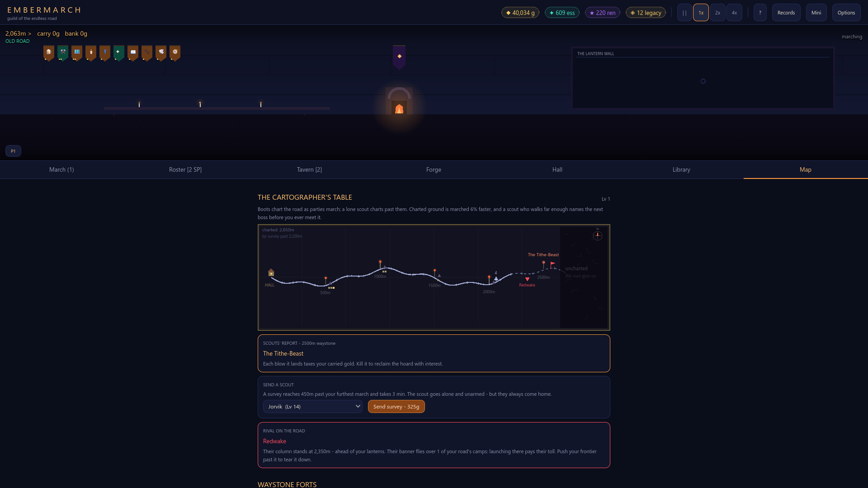Click the compass rose on the map
868x488 pixels.
[598, 235]
